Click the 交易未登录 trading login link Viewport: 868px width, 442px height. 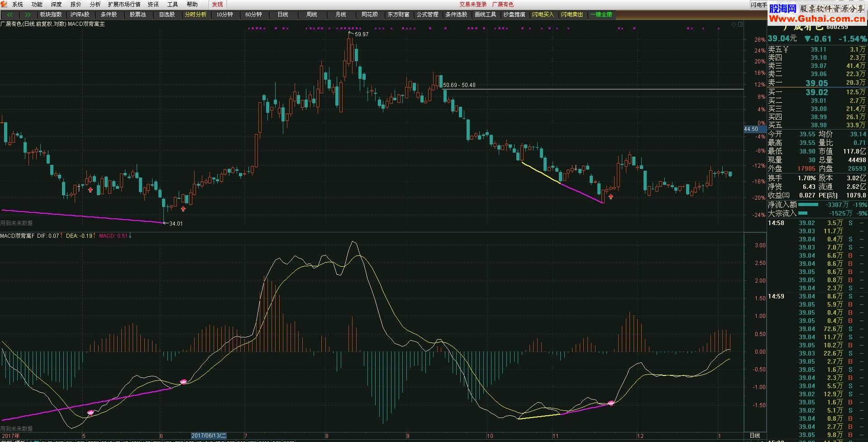tap(473, 5)
